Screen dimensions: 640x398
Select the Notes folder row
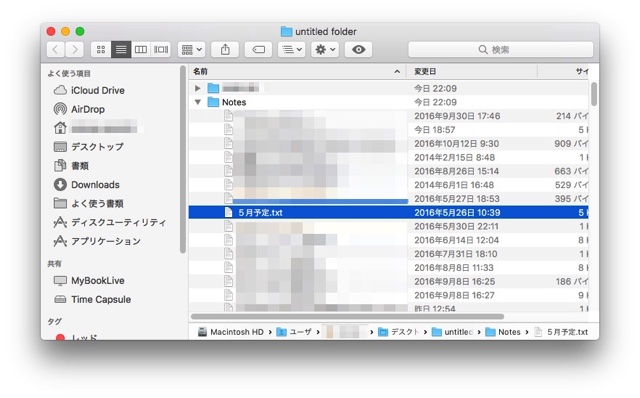[389, 102]
